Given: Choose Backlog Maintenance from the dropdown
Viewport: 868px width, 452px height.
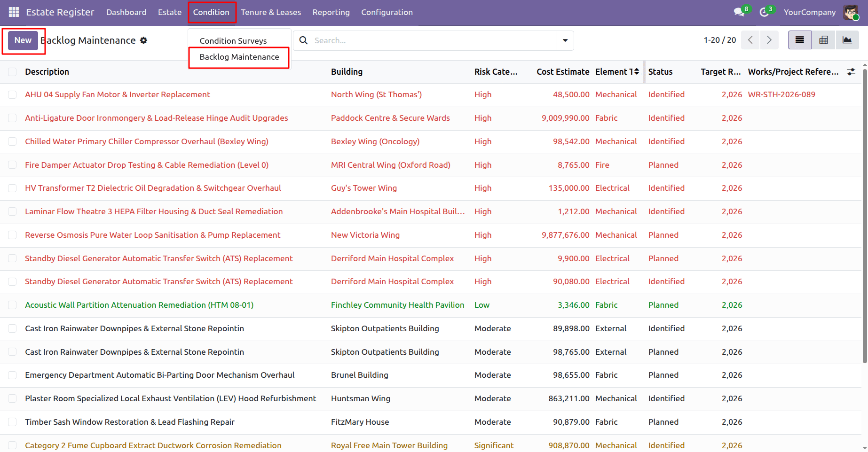Looking at the screenshot, I should (239, 57).
